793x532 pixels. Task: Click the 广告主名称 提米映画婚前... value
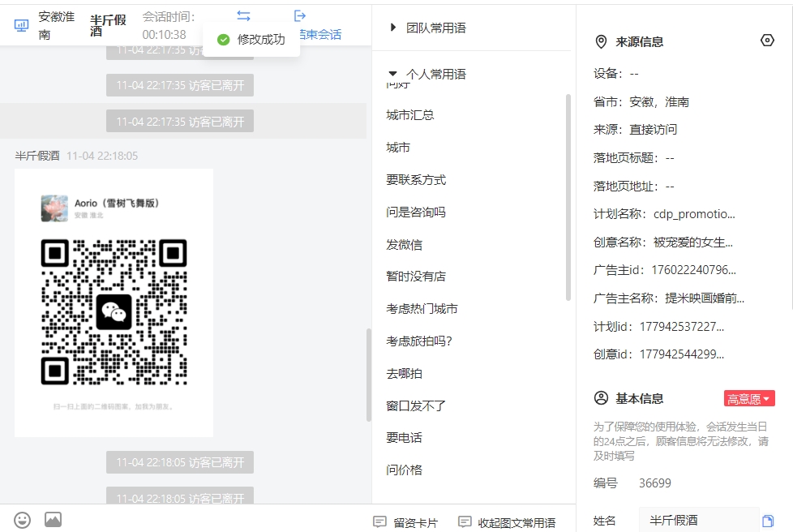pyautogui.click(x=705, y=298)
